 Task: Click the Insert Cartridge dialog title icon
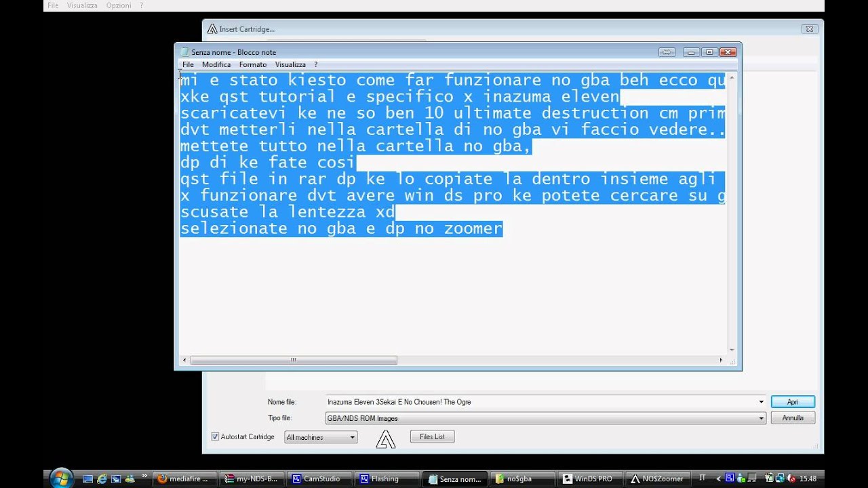(x=212, y=29)
